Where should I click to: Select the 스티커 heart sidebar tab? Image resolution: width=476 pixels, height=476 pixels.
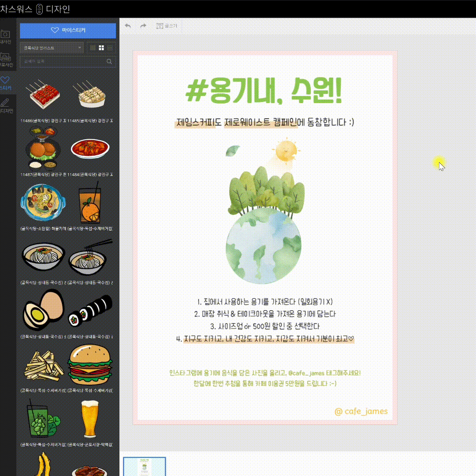point(6,83)
